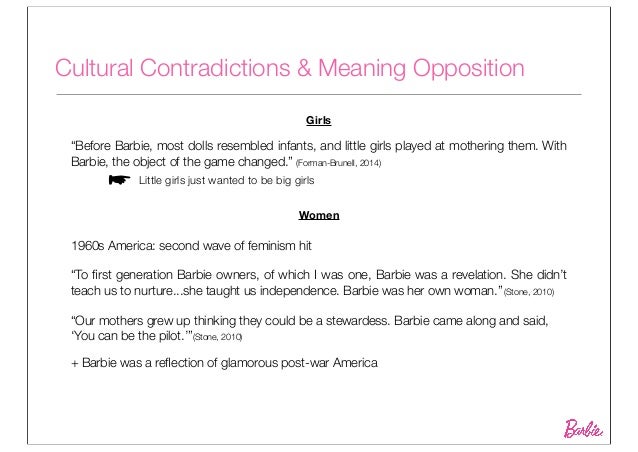Click 'Little girls just wanted to be big girls'
This screenshot has width=638, height=452.
click(227, 181)
